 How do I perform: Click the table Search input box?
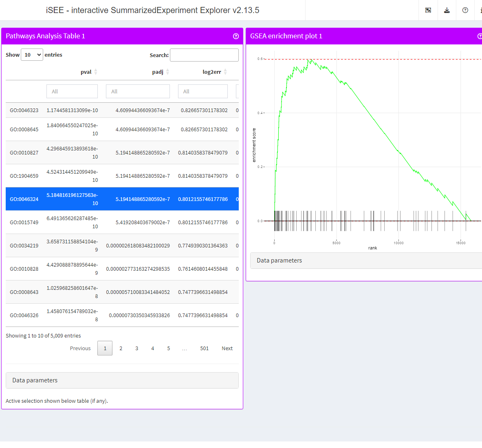pos(204,55)
